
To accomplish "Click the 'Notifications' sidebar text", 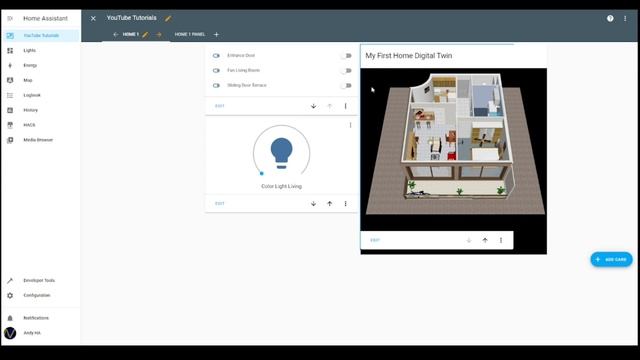I will pyautogui.click(x=36, y=318).
